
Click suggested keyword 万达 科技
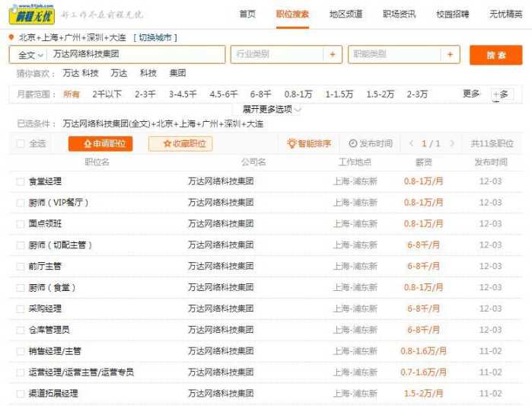(x=81, y=73)
